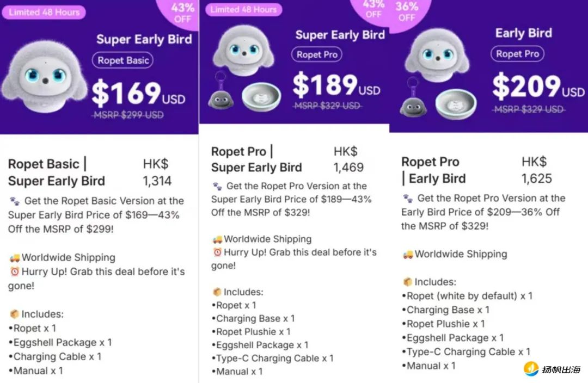Viewport: 588px width, 383px height.
Task: Select the Ropet Pro Early Bird title
Action: click(x=433, y=170)
